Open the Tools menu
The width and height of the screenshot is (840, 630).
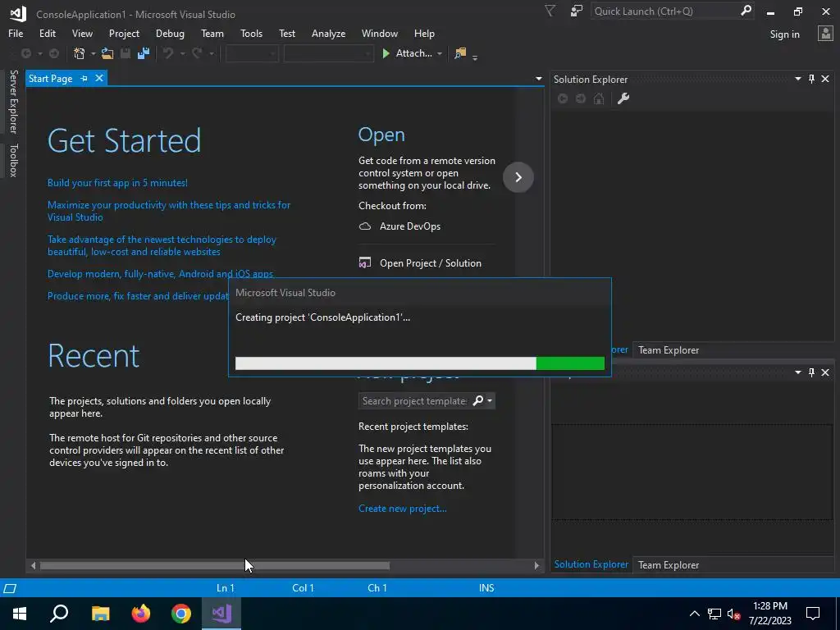click(x=251, y=33)
